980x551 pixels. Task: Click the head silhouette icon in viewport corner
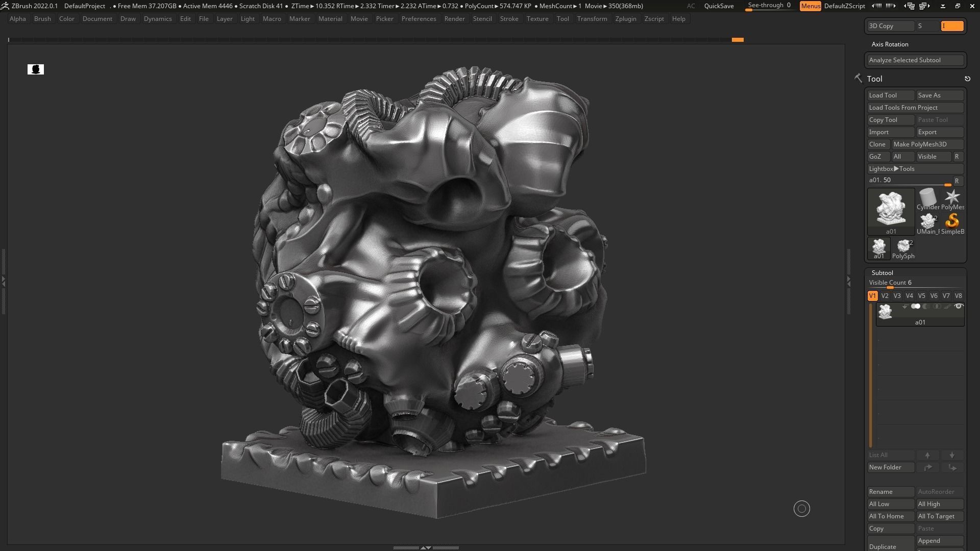click(x=36, y=69)
